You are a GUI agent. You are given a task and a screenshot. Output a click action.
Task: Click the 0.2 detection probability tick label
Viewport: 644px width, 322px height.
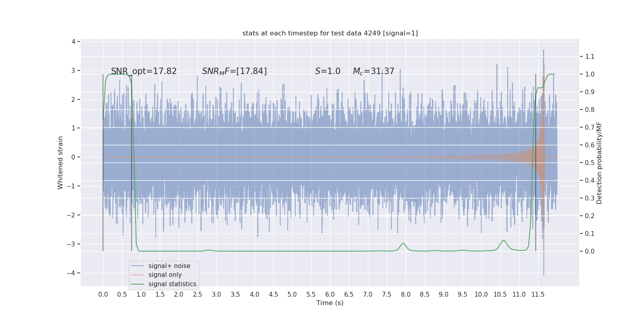pyautogui.click(x=590, y=216)
